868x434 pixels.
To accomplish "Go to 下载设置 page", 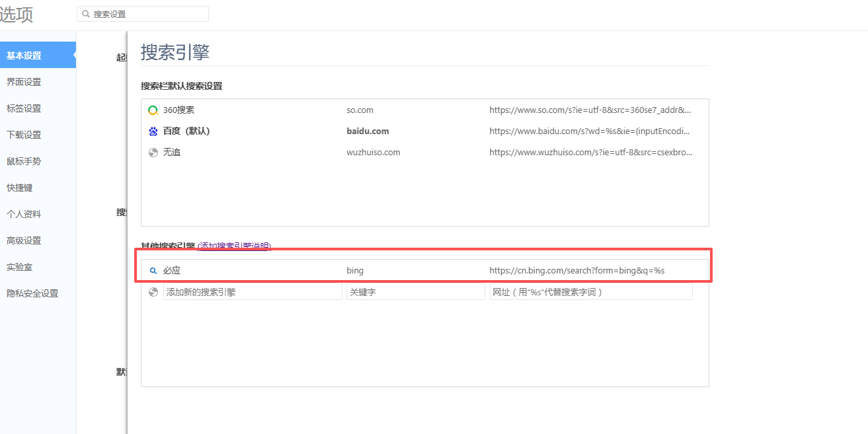I will click(24, 135).
